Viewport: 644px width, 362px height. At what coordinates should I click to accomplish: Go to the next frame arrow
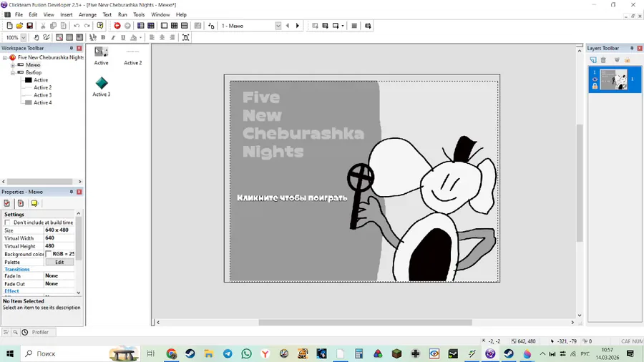(x=298, y=26)
